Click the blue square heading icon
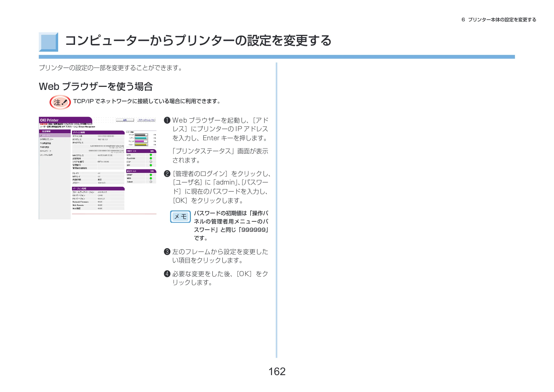Image resolution: width=554 pixels, height=392 pixels. 48,42
